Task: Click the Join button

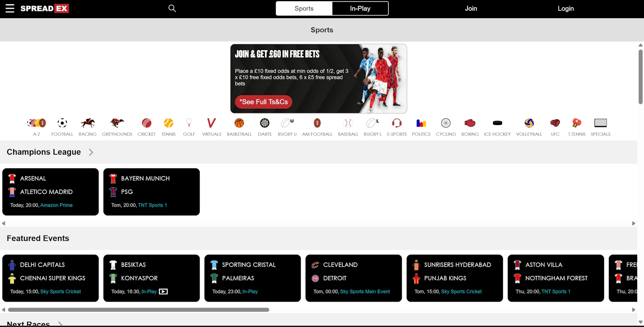Action: (x=471, y=8)
